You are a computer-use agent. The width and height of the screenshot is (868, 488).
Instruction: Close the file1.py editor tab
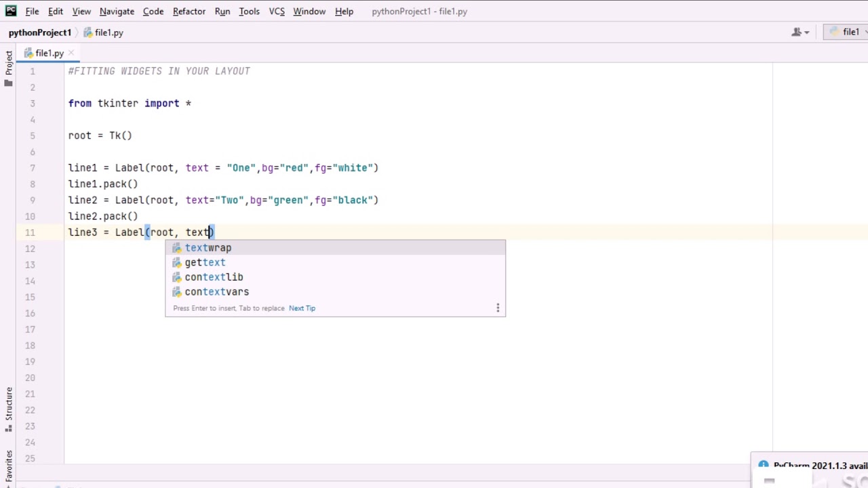pyautogui.click(x=71, y=54)
